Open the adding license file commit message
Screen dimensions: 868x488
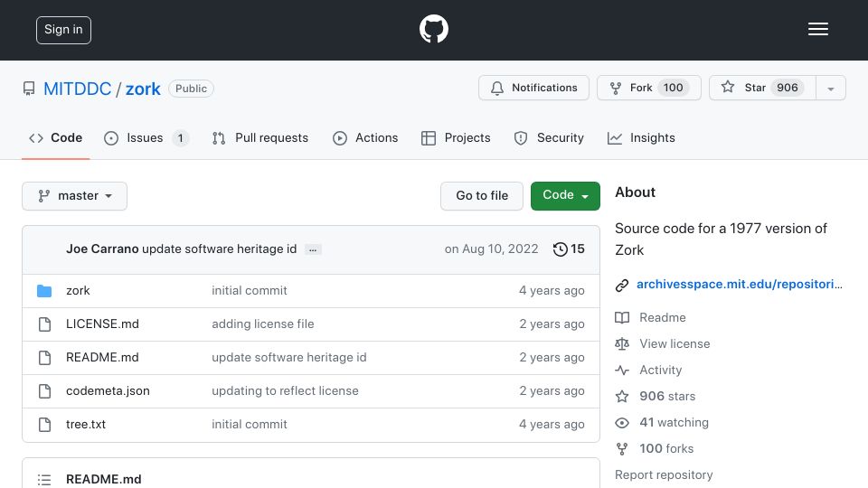click(263, 324)
